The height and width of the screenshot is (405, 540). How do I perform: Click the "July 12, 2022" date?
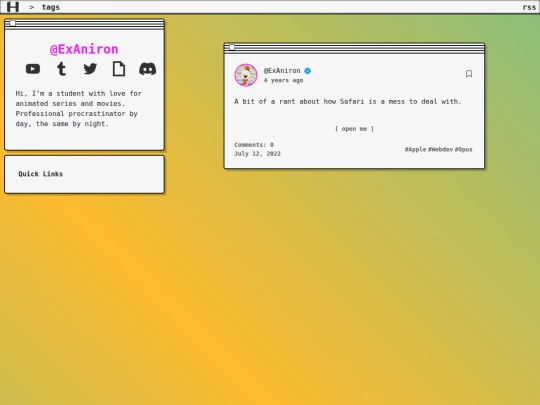pyautogui.click(x=258, y=154)
